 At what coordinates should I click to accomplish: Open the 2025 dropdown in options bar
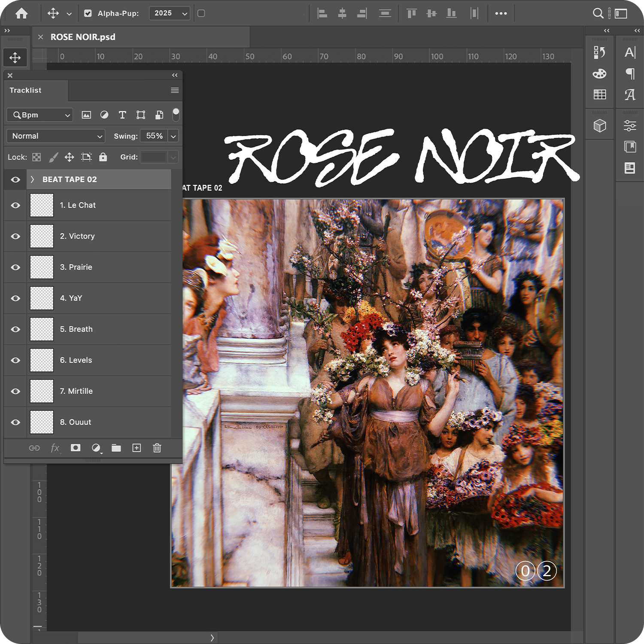point(170,13)
